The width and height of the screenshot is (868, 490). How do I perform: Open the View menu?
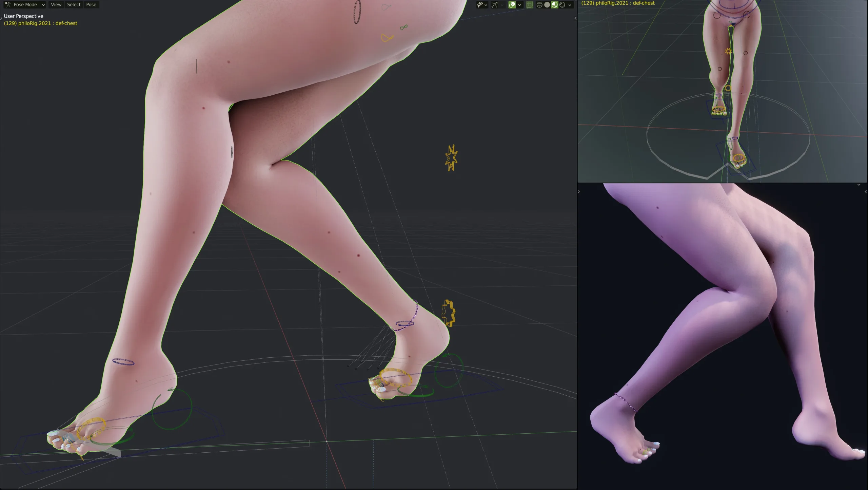56,5
